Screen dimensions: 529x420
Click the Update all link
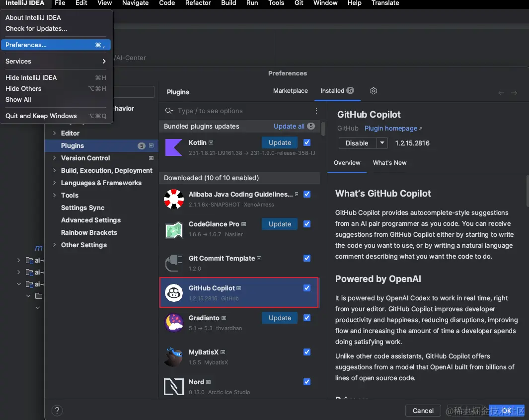289,126
